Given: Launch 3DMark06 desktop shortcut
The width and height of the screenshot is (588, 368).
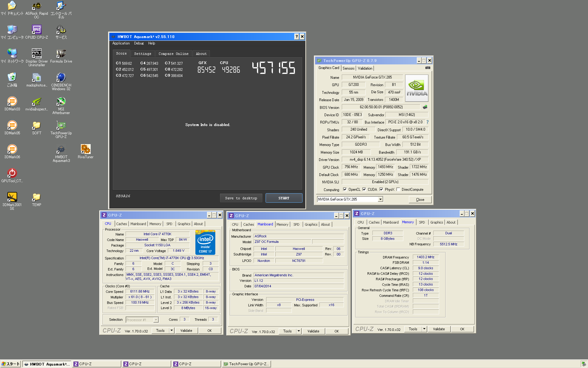Looking at the screenshot, I should [12, 151].
